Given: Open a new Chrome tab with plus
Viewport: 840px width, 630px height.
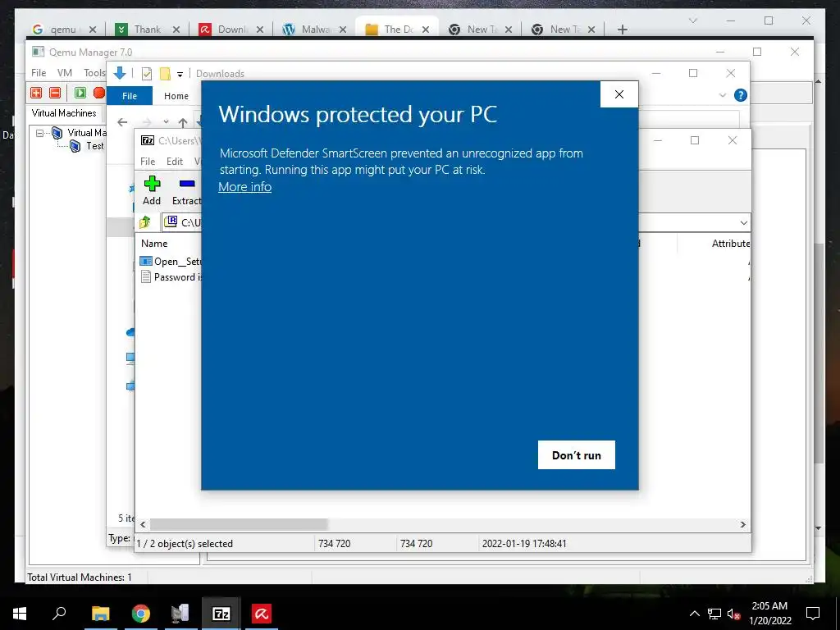Looking at the screenshot, I should pos(622,30).
